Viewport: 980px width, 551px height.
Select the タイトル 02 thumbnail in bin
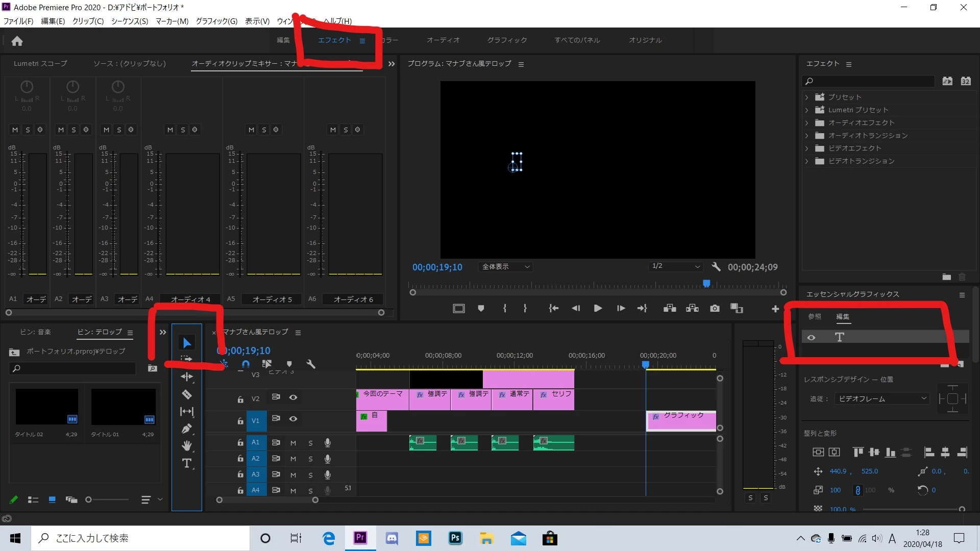(46, 407)
